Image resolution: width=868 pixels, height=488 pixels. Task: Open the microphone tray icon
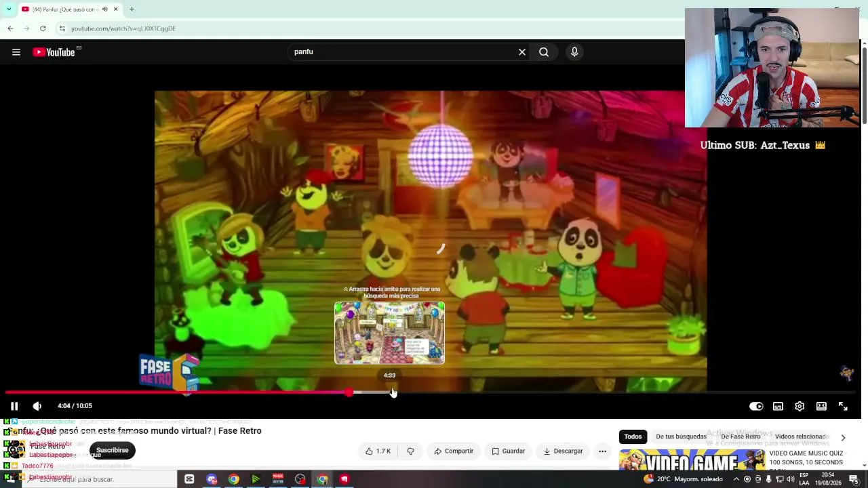tap(768, 479)
